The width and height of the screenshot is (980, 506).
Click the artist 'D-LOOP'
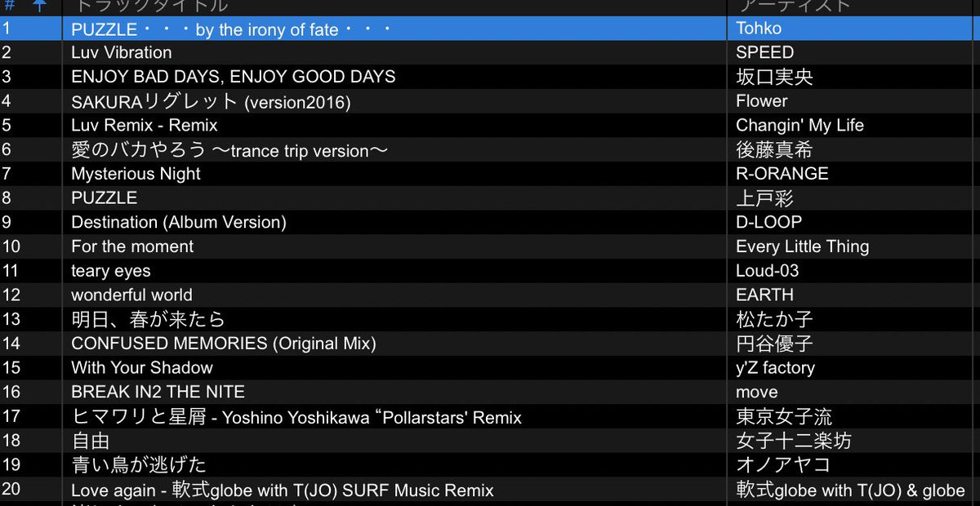769,222
